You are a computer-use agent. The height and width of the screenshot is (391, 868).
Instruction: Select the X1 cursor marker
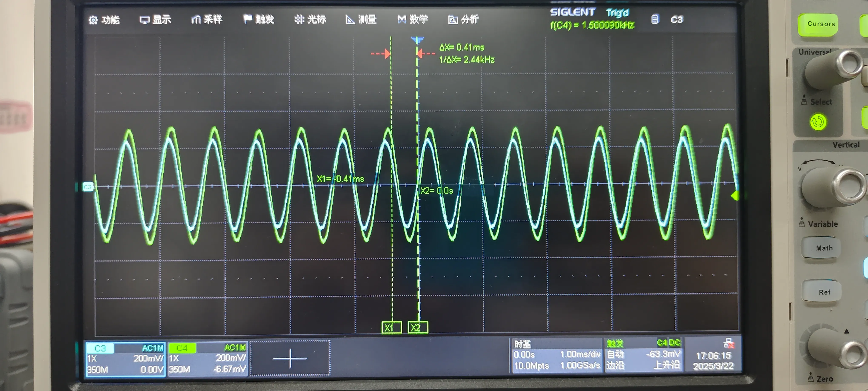click(x=391, y=327)
